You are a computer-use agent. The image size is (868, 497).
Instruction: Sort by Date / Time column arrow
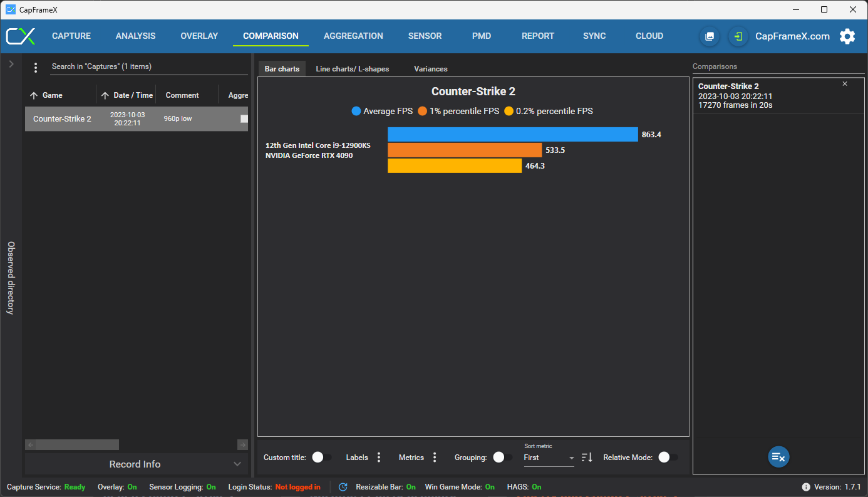(105, 96)
